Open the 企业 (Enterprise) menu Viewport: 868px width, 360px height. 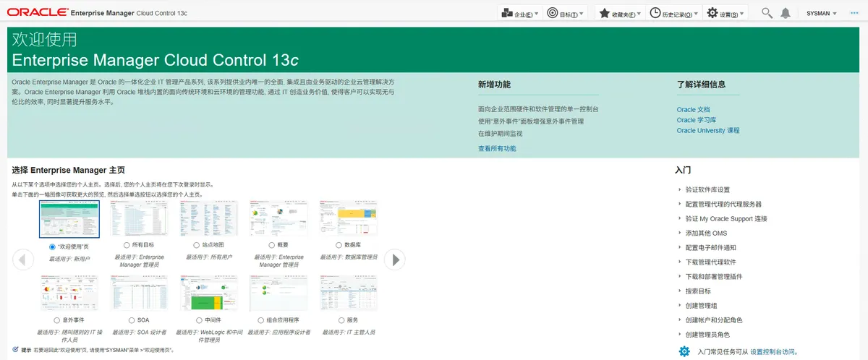click(519, 14)
